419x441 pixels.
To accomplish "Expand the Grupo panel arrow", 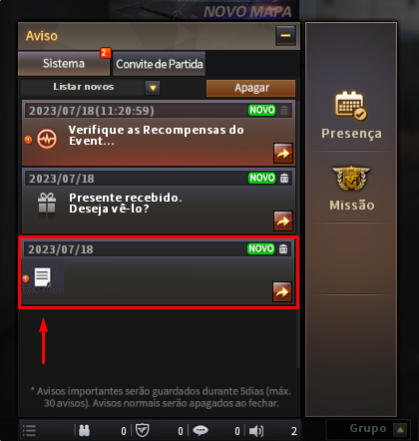I will pos(400,430).
